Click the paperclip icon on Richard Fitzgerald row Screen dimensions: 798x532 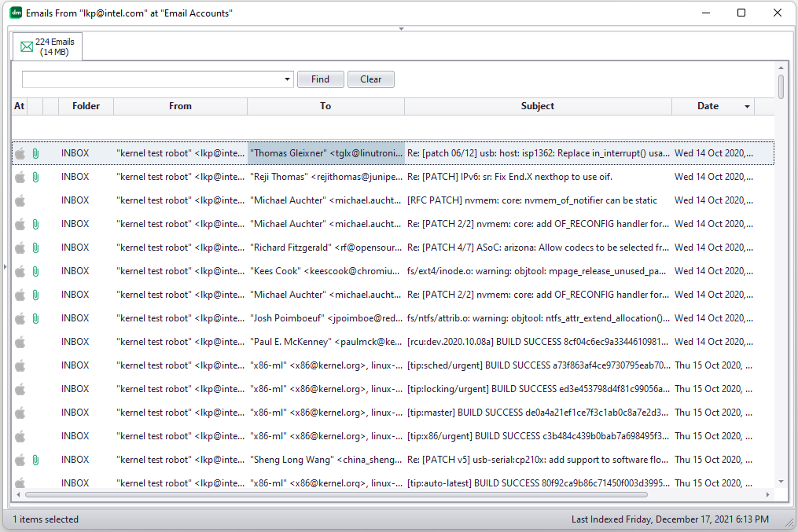click(x=35, y=248)
